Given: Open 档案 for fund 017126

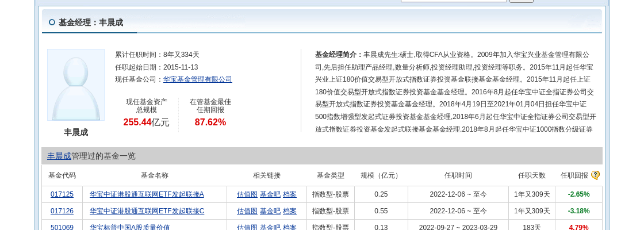Looking at the screenshot, I should click(x=290, y=211).
